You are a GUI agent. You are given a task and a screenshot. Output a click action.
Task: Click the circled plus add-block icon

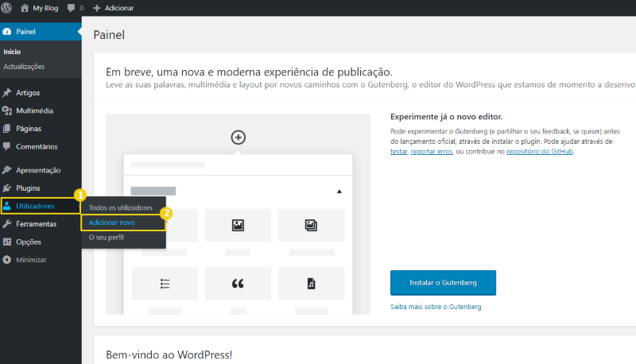tap(238, 137)
